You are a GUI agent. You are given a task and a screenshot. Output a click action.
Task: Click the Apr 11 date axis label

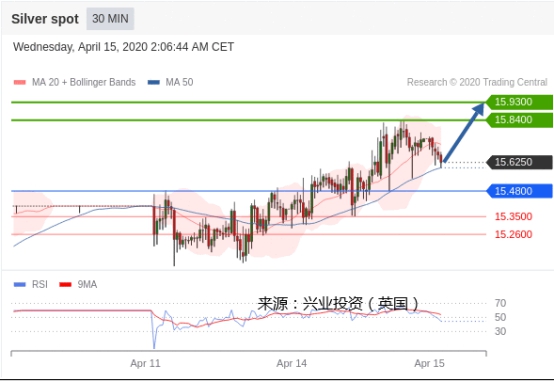click(145, 363)
